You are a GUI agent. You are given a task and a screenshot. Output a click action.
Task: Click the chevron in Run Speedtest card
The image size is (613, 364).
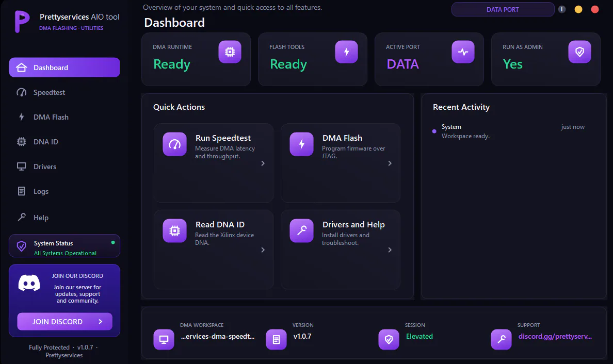point(263,163)
